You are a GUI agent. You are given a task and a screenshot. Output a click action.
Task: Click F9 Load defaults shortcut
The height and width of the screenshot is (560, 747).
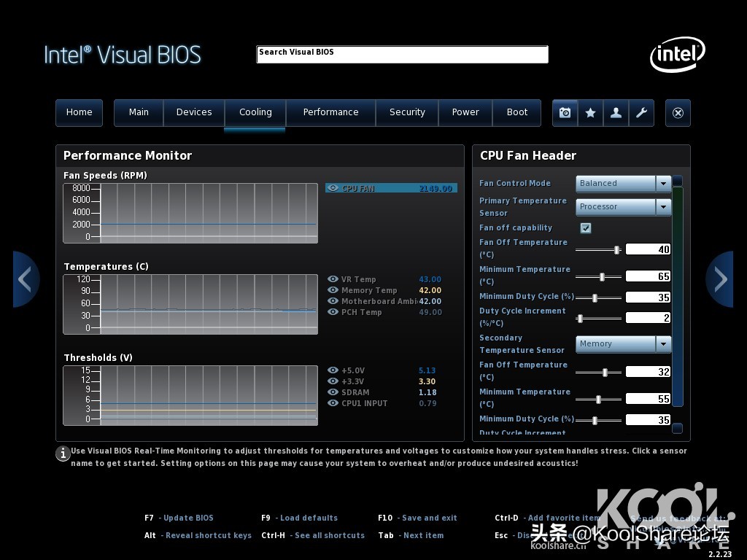(299, 518)
